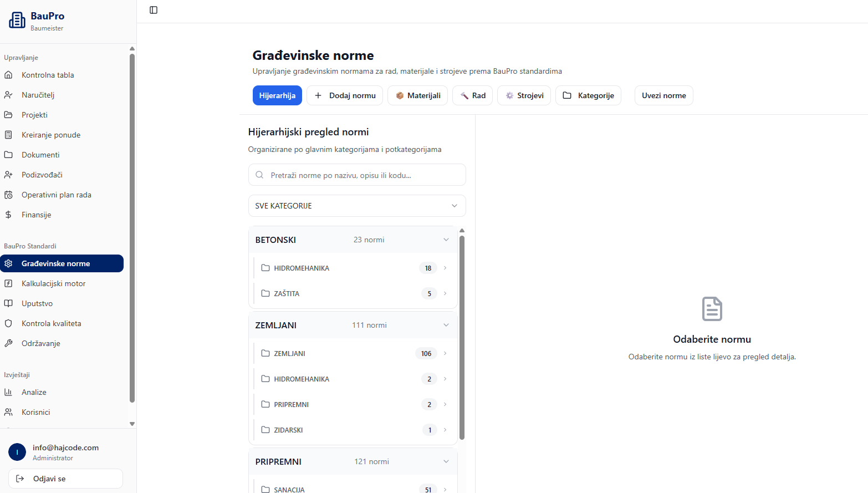Screen dimensions: 868x493
Task: Click the Analize bar chart icon
Action: (8, 392)
